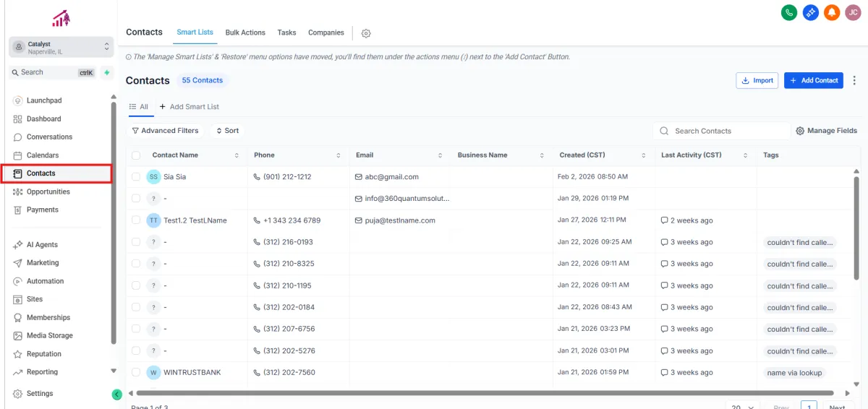The height and width of the screenshot is (409, 868).
Task: Check the box for info@360quantumsolut row
Action: pos(136,198)
